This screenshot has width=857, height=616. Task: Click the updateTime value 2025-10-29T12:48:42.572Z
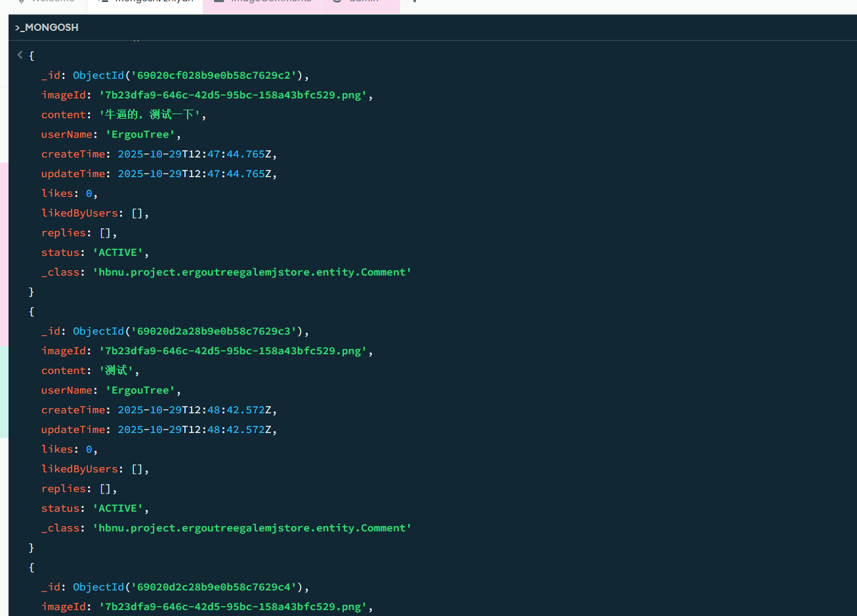click(197, 430)
